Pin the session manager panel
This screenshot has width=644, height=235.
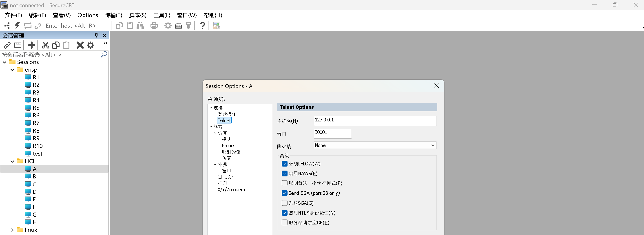(96, 35)
